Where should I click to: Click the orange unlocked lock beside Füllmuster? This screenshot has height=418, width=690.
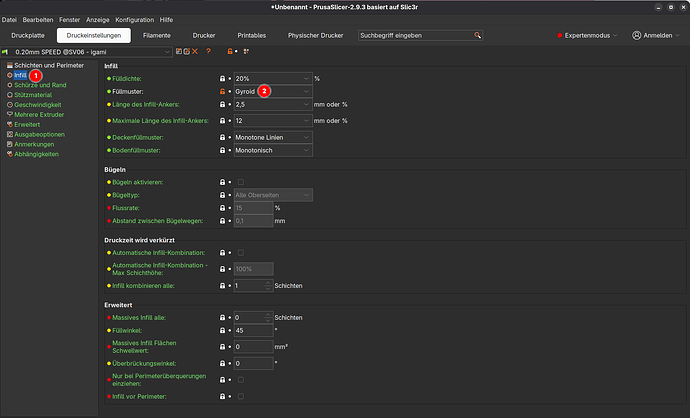pyautogui.click(x=222, y=91)
